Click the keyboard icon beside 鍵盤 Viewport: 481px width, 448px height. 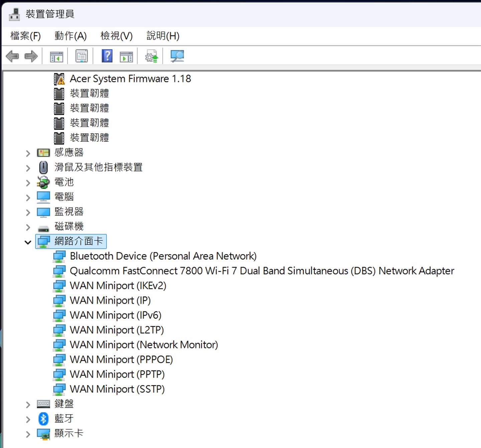tap(43, 404)
